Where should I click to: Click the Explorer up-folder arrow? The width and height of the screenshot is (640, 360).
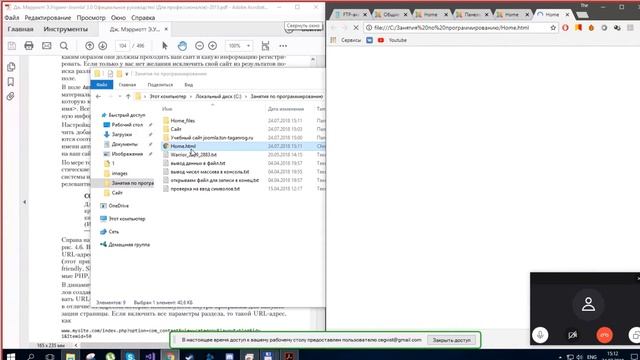pyautogui.click(x=128, y=96)
